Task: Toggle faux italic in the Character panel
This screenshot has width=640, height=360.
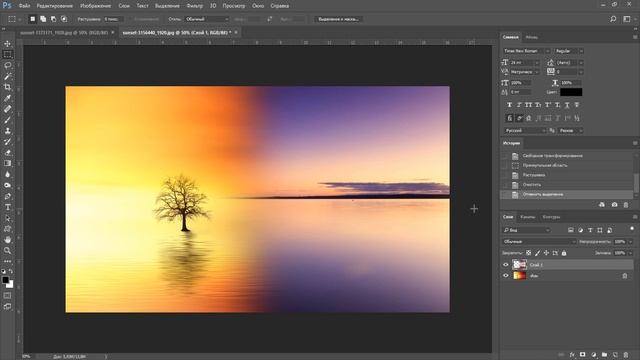Action: pyautogui.click(x=519, y=105)
